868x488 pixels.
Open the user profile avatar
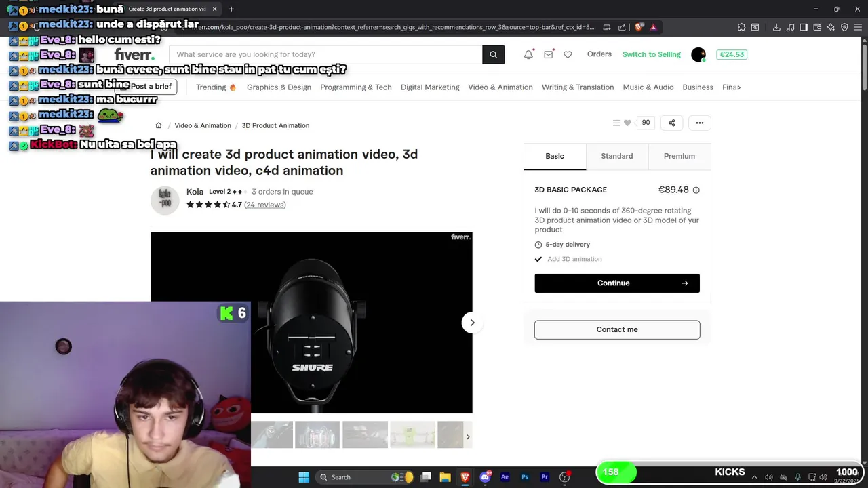(698, 54)
